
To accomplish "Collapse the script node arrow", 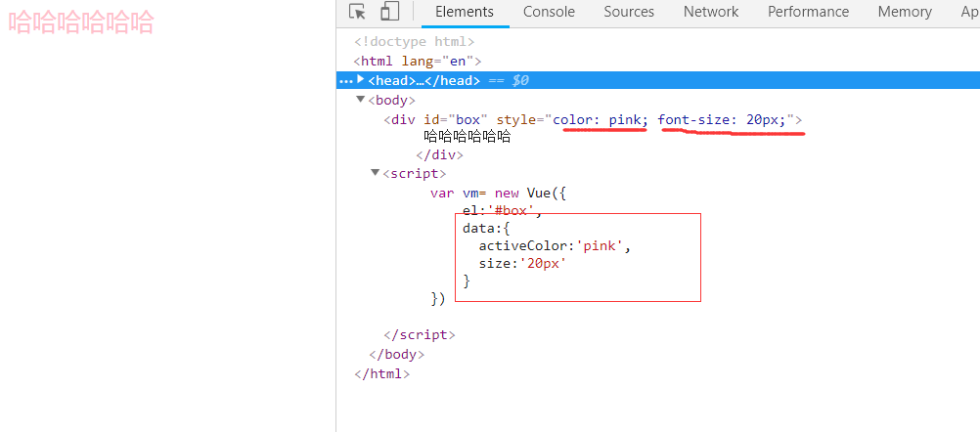I will (376, 173).
